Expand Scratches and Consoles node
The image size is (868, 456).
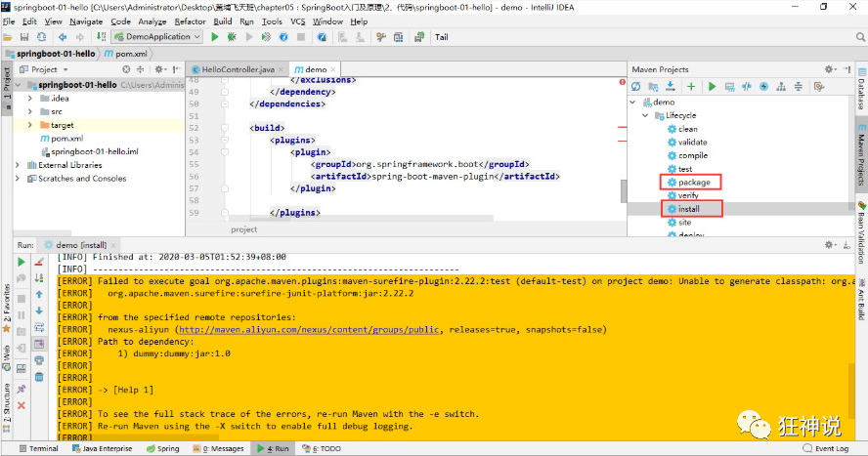point(18,179)
